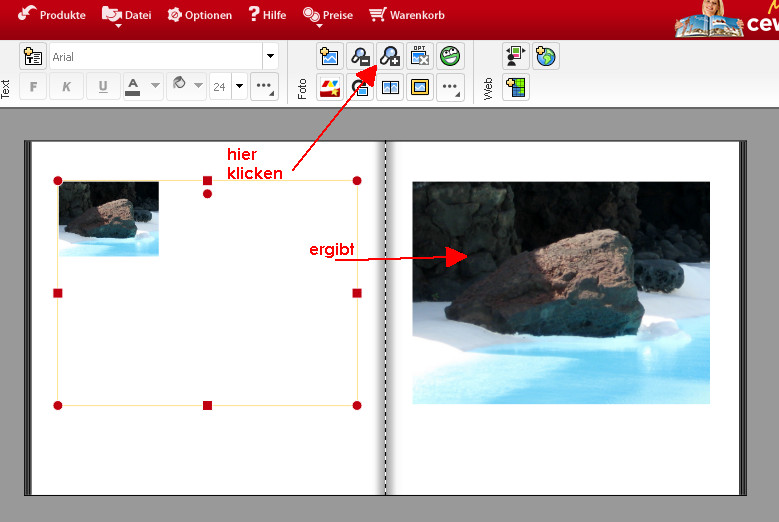The width and height of the screenshot is (779, 522).
Task: Click the photo frame icon with yellow border
Action: [x=420, y=88]
